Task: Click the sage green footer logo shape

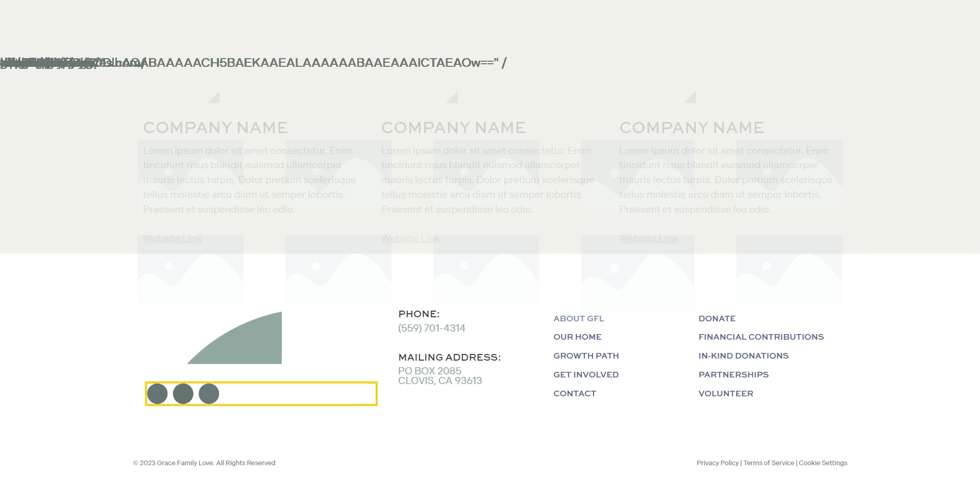Action: pos(234,338)
